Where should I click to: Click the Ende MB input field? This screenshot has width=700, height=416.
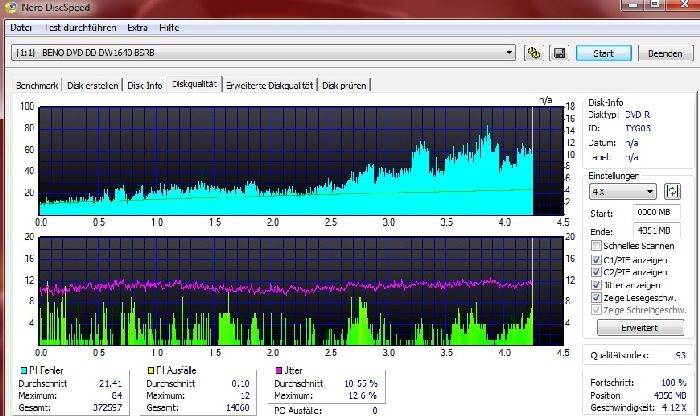pyautogui.click(x=657, y=230)
